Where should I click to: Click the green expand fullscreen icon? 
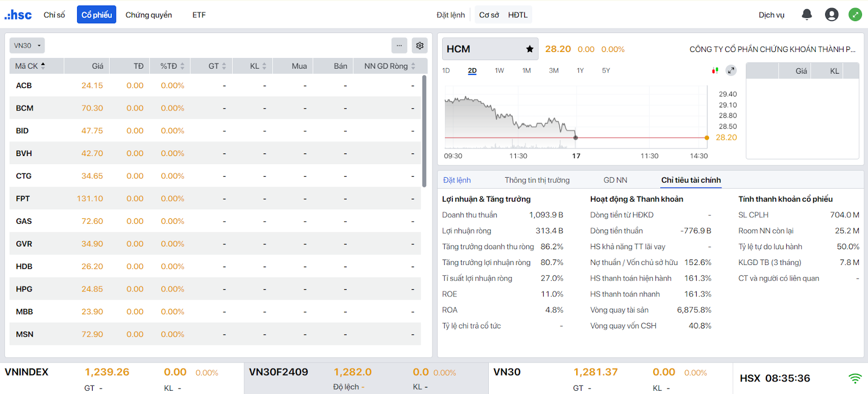pyautogui.click(x=855, y=15)
